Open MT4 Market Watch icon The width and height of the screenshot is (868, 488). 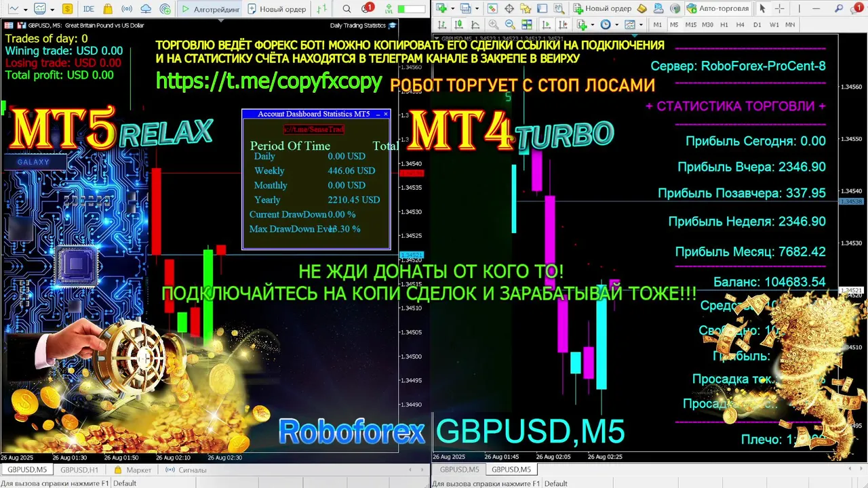tap(492, 8)
